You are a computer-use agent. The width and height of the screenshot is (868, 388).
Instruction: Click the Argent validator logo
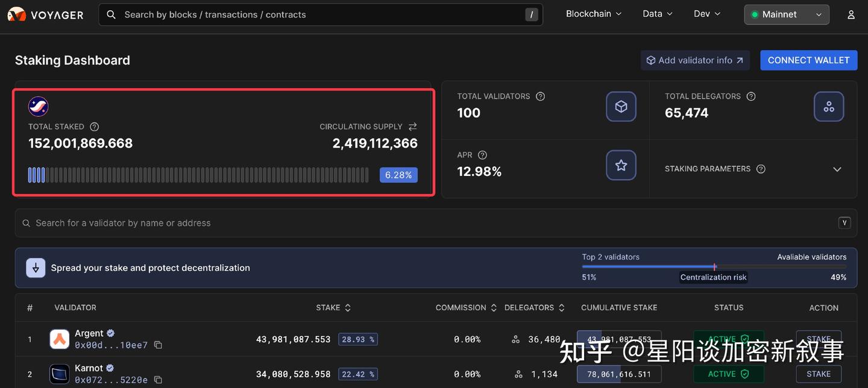[x=60, y=339]
